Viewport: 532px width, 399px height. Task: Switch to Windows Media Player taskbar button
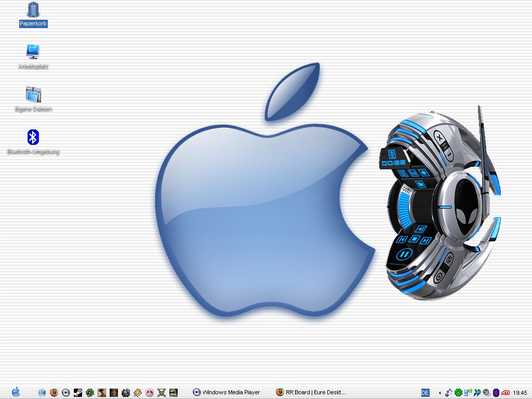click(227, 392)
